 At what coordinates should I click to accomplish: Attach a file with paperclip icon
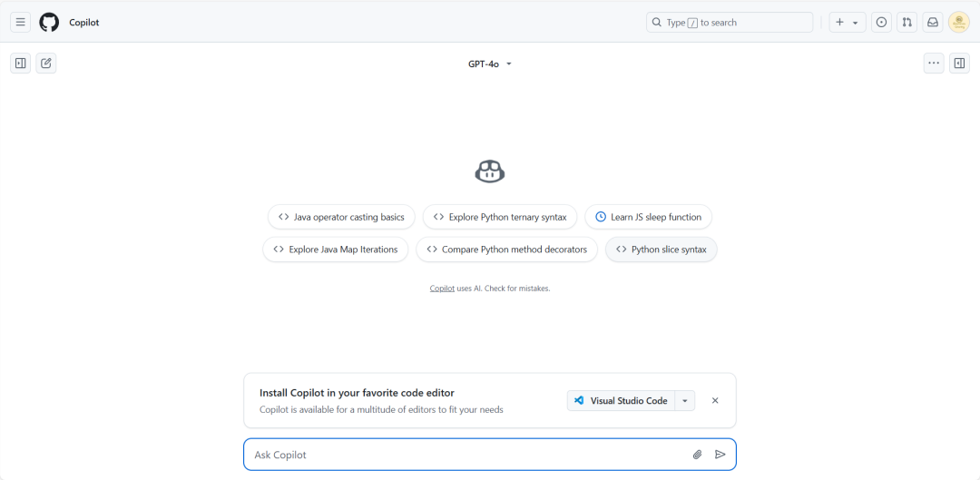[697, 455]
